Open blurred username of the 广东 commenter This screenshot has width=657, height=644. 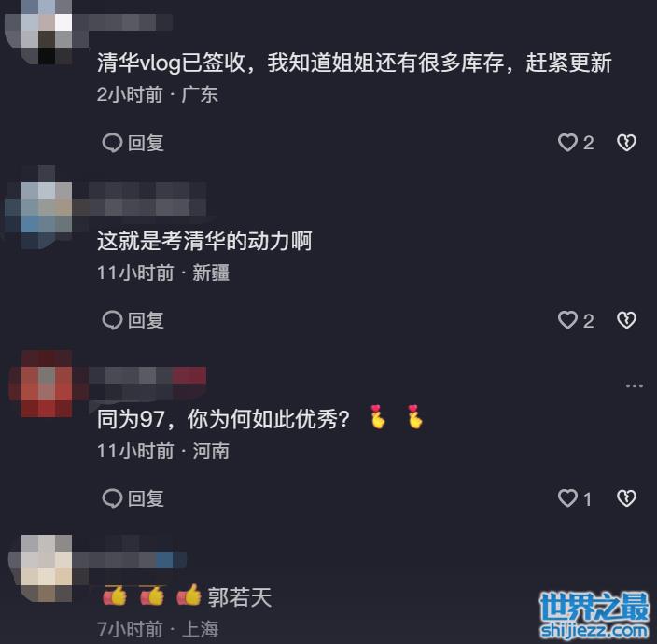click(x=123, y=22)
